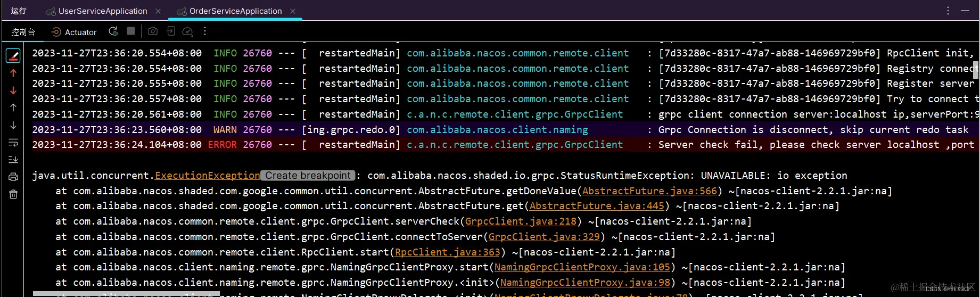The height and width of the screenshot is (297, 980).
Task: Open the profiler gauge icon
Action: pyautogui.click(x=187, y=31)
